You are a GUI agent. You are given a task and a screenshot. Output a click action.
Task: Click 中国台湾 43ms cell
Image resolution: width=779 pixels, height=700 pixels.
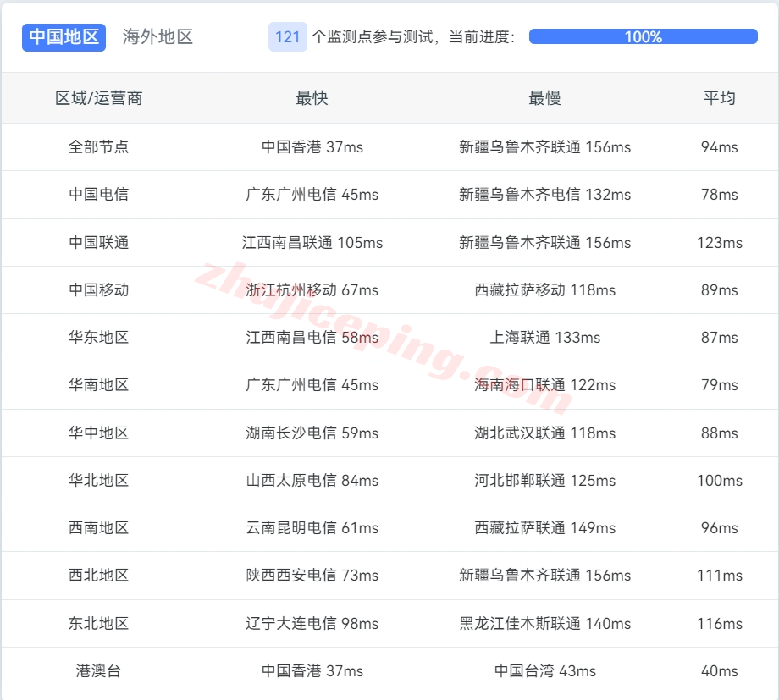[545, 670]
